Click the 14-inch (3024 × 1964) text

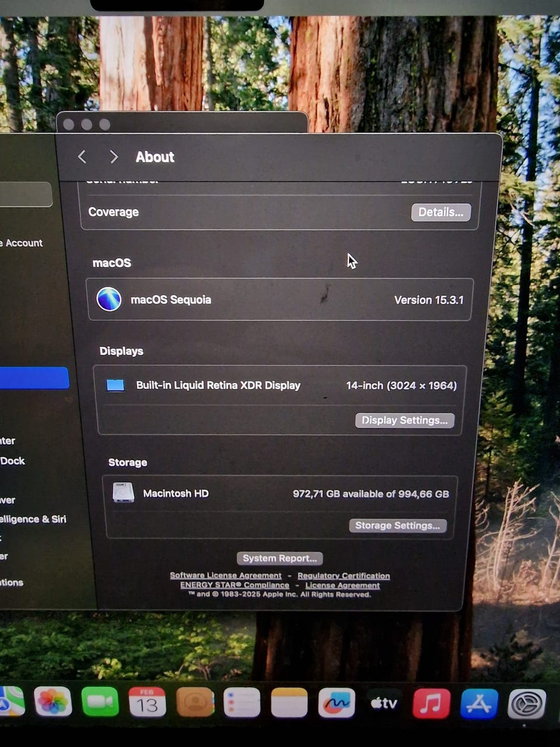pos(401,386)
